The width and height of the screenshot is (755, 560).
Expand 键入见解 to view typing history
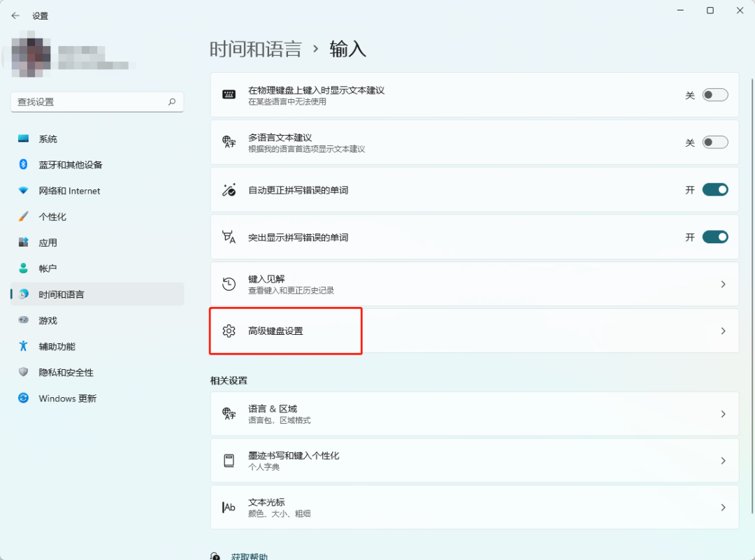[x=475, y=284]
